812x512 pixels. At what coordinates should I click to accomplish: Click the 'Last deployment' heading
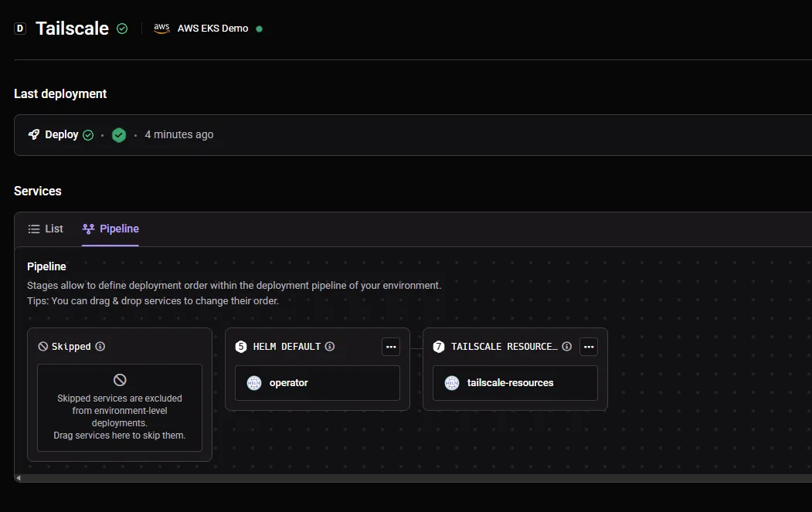pyautogui.click(x=60, y=93)
